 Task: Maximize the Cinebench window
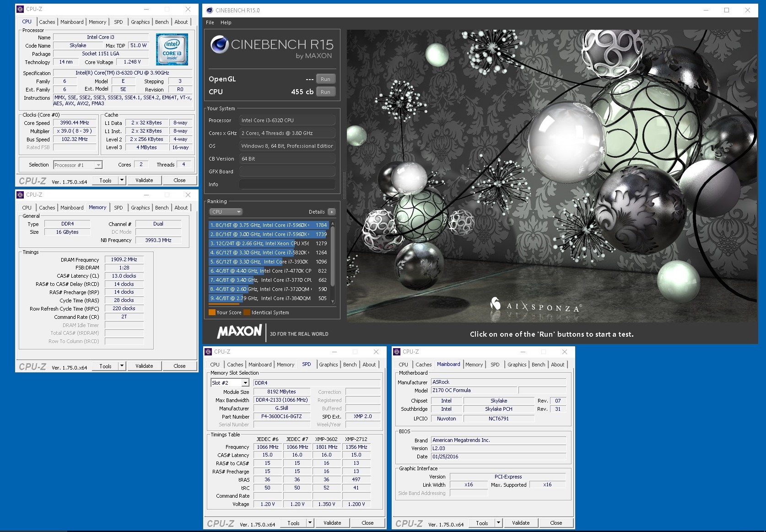coord(727,10)
